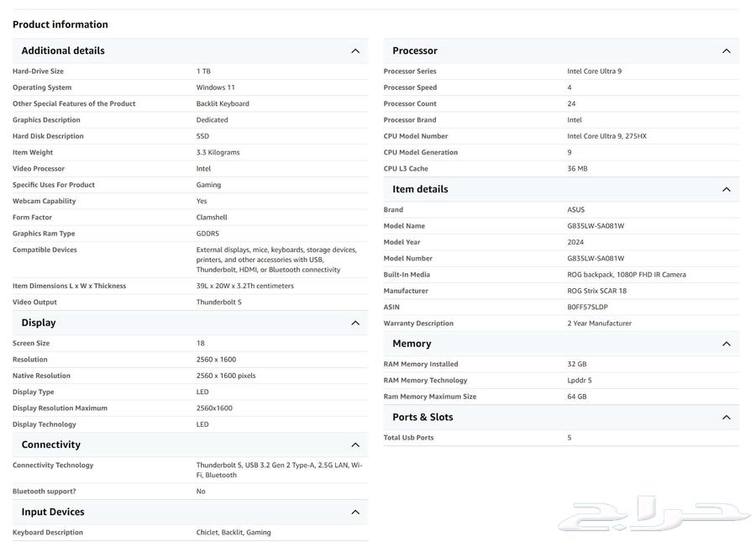The image size is (756, 542).
Task: Click the 'Memory' section title text
Action: click(x=412, y=344)
